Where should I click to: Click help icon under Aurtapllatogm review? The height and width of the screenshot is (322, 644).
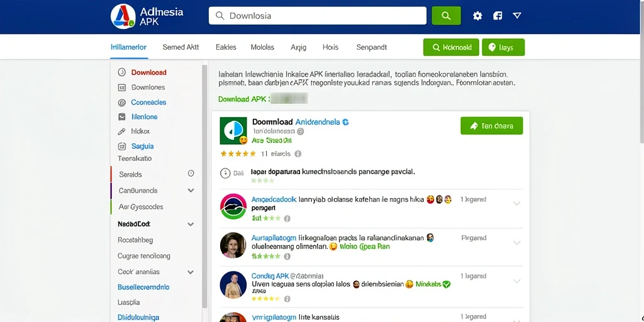(287, 257)
